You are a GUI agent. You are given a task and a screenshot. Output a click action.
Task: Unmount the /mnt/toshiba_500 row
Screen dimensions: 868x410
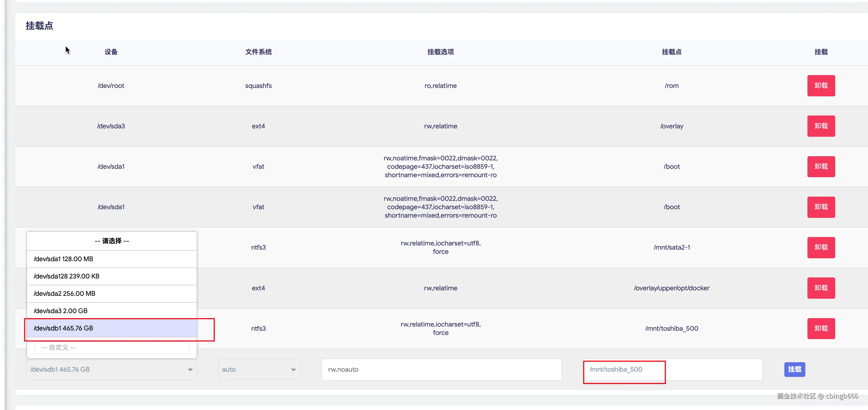[x=821, y=328]
